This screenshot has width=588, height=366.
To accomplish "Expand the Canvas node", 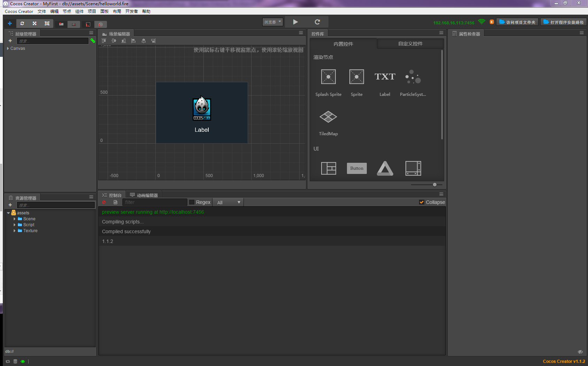I will (8, 48).
